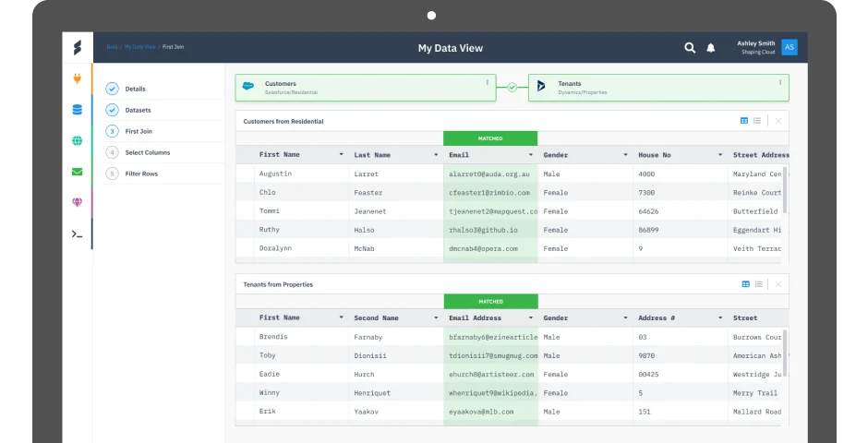Click house number 64626
Viewport: 868px width, 443px height.
point(648,211)
